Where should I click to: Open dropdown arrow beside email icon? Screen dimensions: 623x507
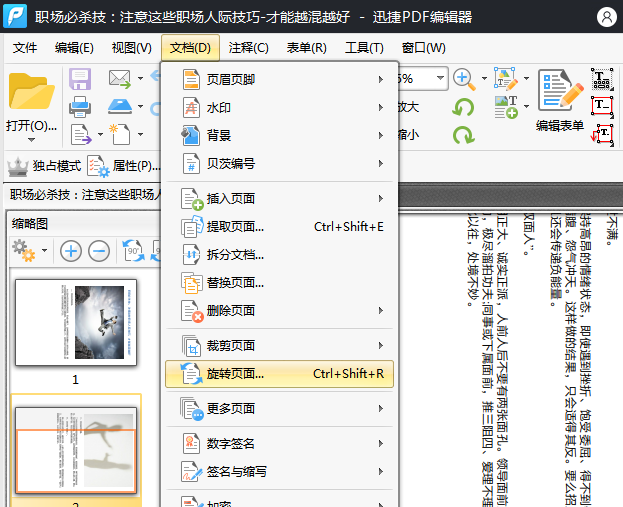tap(140, 79)
